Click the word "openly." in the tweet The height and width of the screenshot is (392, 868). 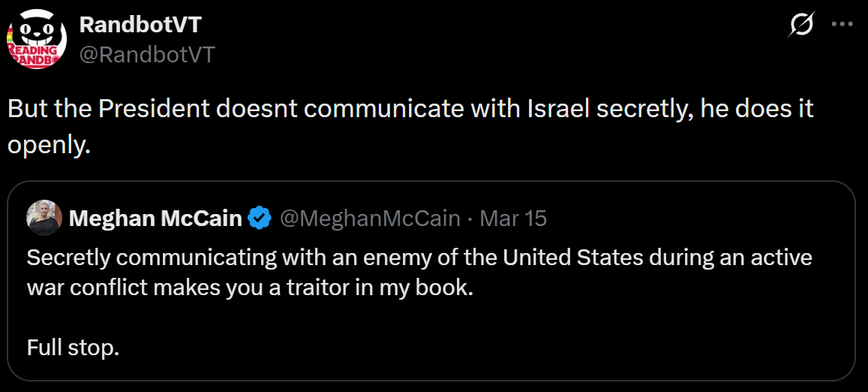coord(49,144)
